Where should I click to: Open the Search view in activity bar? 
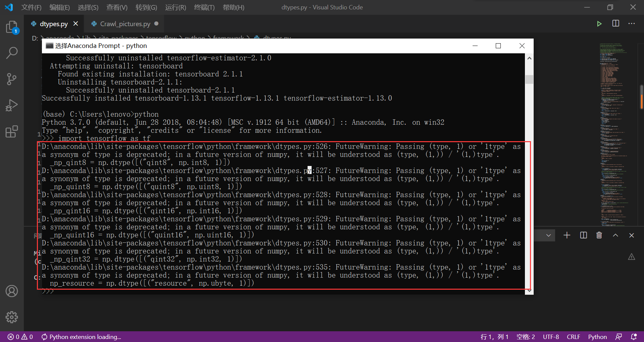tap(12, 53)
